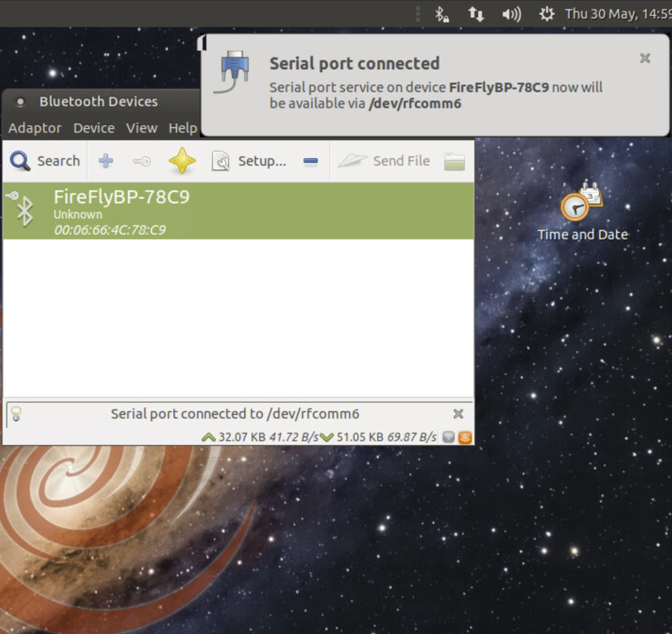Add device with the blue plus icon
This screenshot has width=672, height=634.
pyautogui.click(x=106, y=161)
